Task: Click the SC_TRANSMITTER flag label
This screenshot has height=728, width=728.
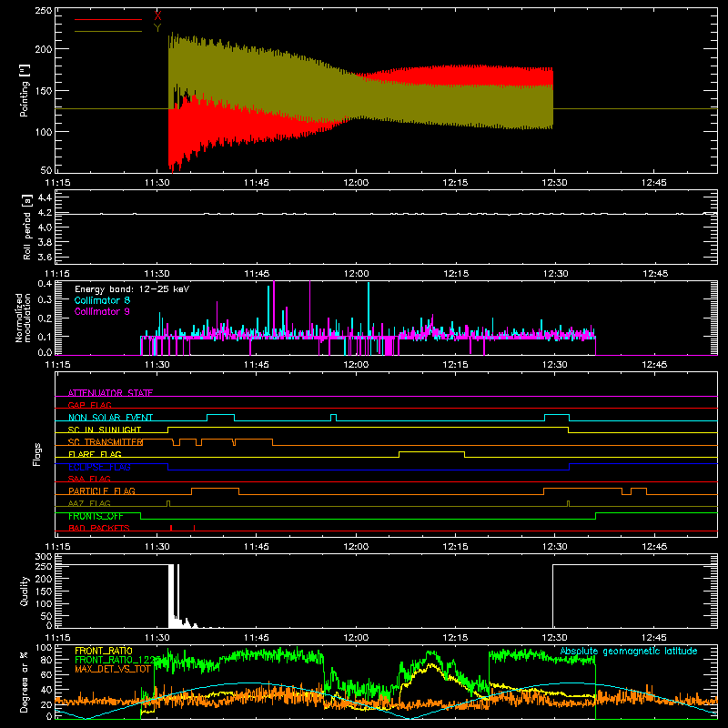Action: click(106, 442)
